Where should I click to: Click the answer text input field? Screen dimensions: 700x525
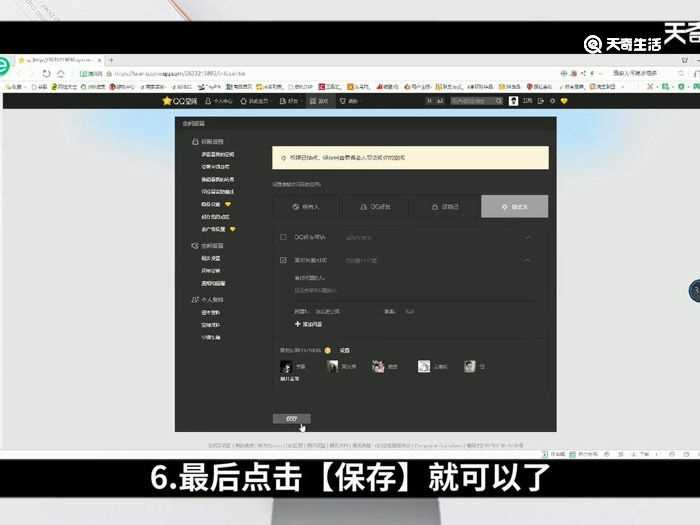pyautogui.click(x=409, y=311)
